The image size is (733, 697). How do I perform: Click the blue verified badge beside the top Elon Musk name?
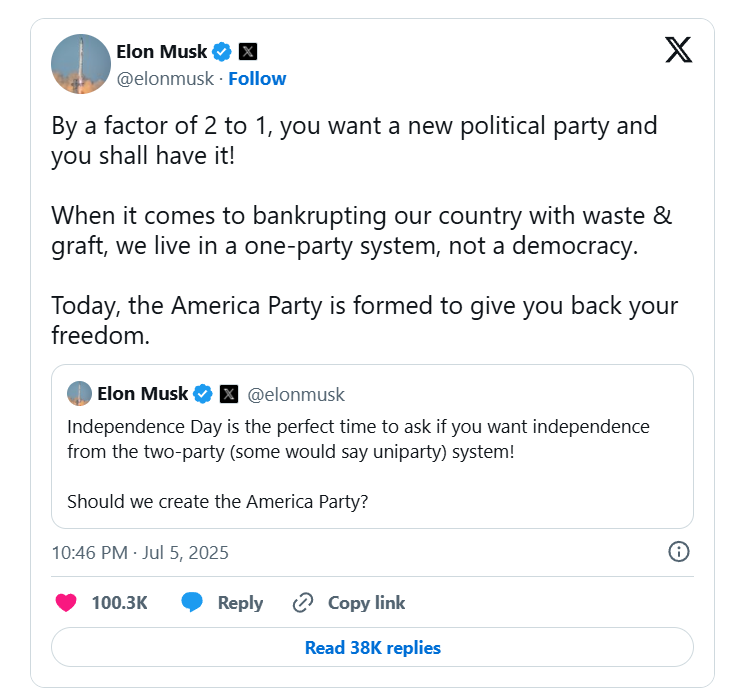coord(223,51)
